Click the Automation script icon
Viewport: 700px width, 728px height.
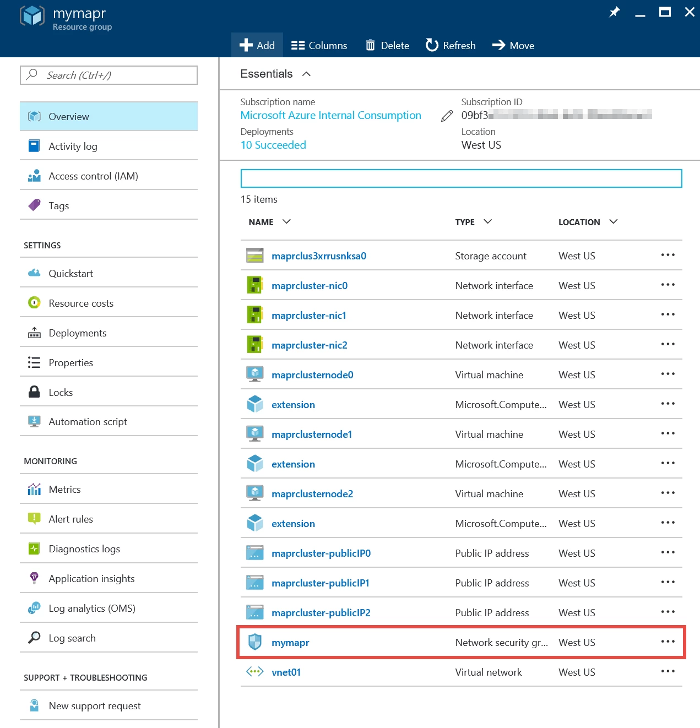34,421
